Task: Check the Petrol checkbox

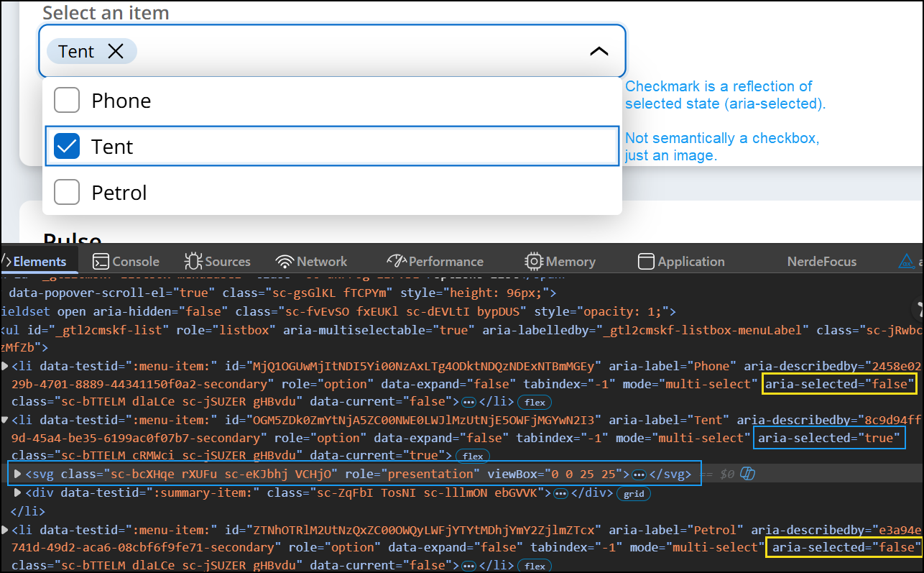Action: [66, 192]
